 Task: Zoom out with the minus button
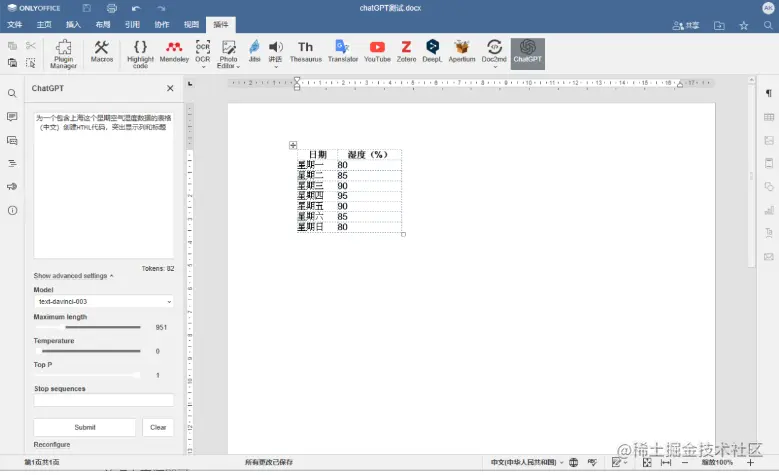(x=685, y=463)
